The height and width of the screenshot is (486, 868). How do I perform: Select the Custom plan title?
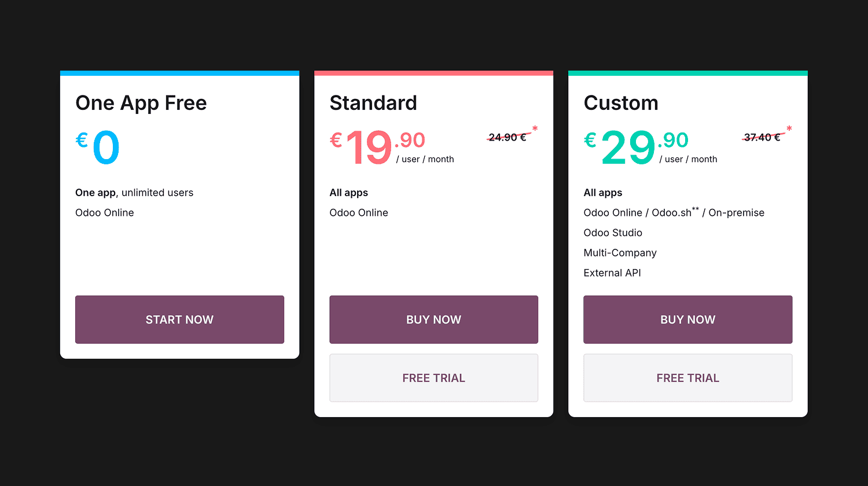(621, 103)
